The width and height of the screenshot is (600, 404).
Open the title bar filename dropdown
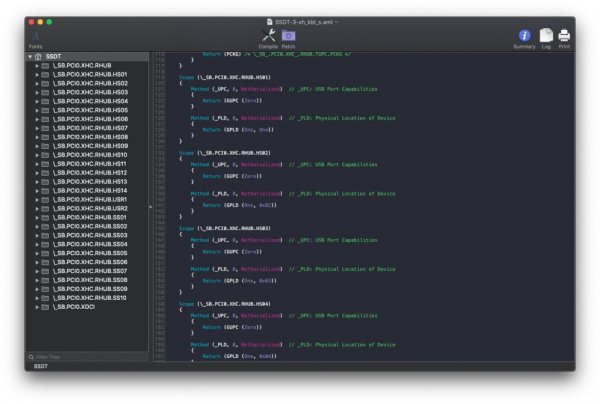(336, 22)
